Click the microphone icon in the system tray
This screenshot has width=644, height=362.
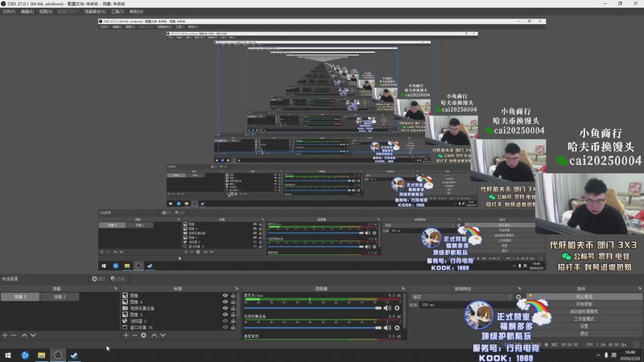click(606, 356)
